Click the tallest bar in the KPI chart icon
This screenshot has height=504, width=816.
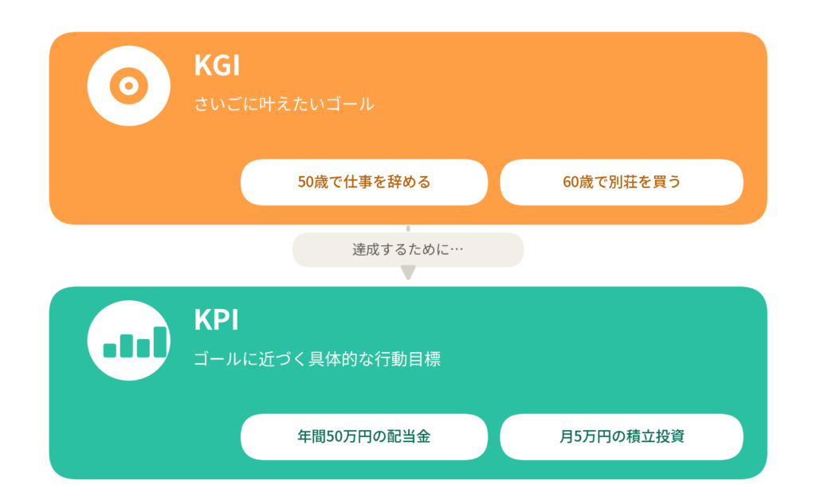click(x=160, y=342)
